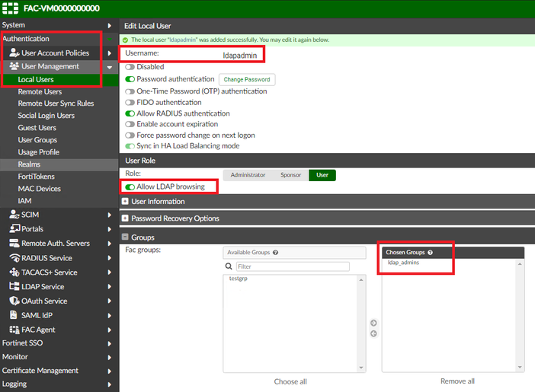Click the search magnifier icon near Filter
Screen dimensions: 535x392
(229, 266)
